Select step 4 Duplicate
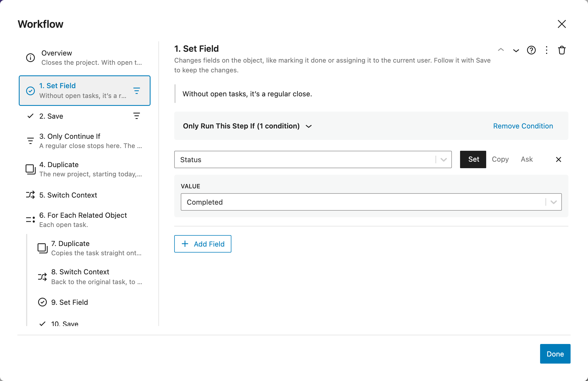588x381 pixels. 84,169
